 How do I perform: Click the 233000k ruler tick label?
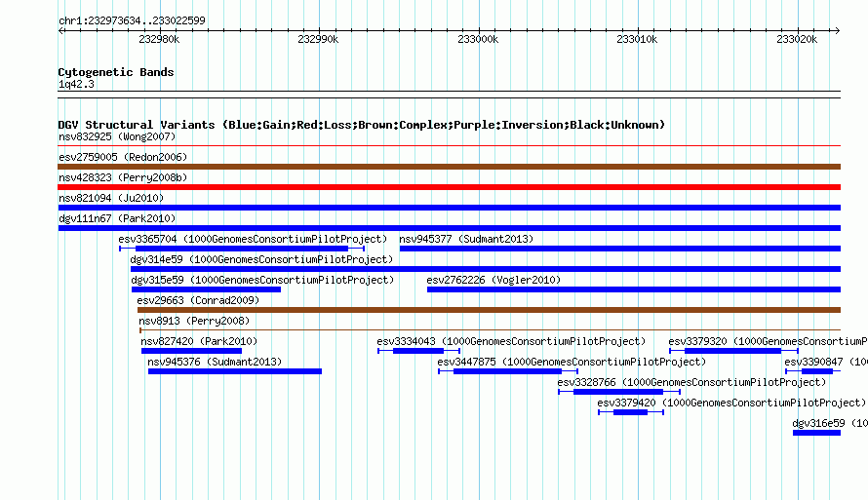pyautogui.click(x=478, y=39)
